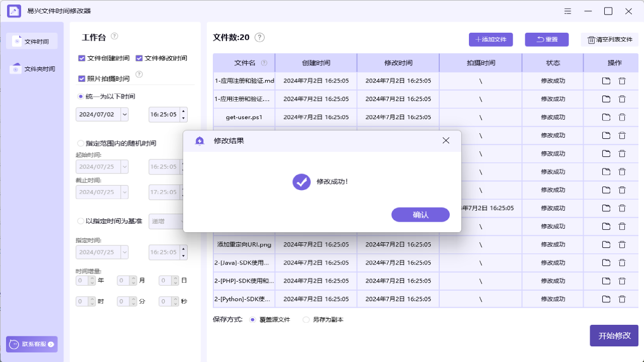The image size is (644, 362).
Task: Click the 拍摄时间 column header
Action: [480, 63]
